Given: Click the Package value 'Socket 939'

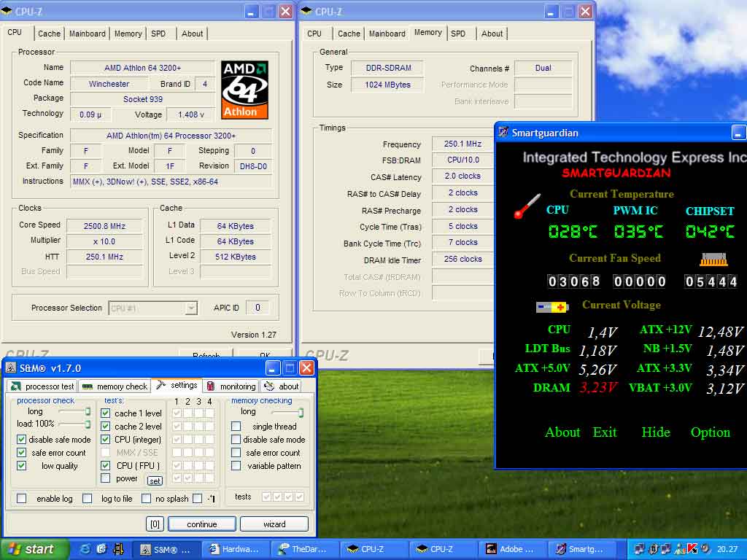Looking at the screenshot, I should point(143,99).
